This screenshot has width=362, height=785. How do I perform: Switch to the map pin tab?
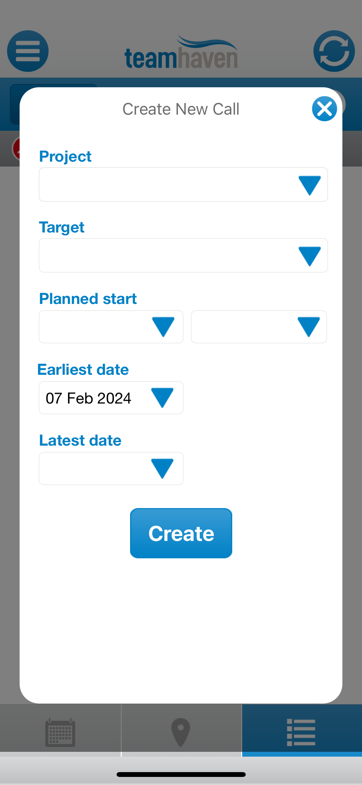click(x=181, y=732)
